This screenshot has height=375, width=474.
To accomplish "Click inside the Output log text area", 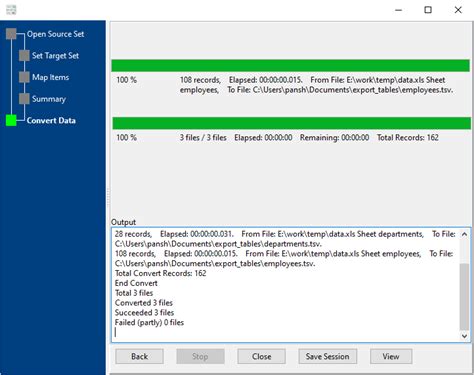I will point(287,285).
